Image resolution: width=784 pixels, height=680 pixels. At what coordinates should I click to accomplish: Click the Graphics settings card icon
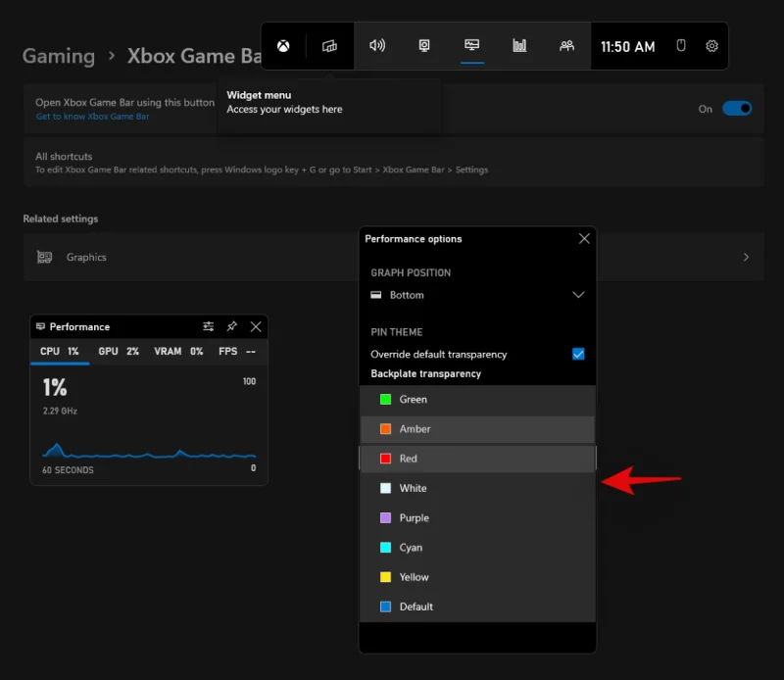[x=44, y=257]
